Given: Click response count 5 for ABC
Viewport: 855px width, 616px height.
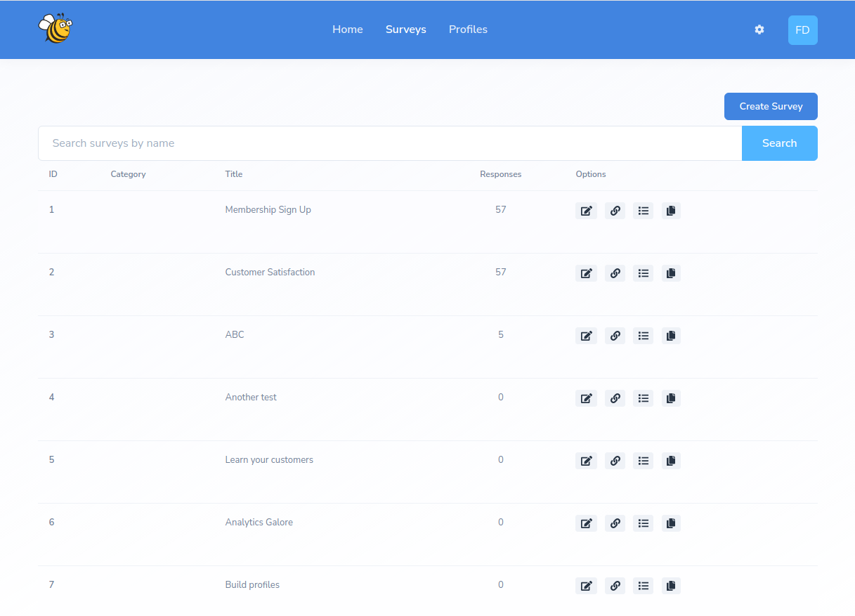Looking at the screenshot, I should click(501, 335).
